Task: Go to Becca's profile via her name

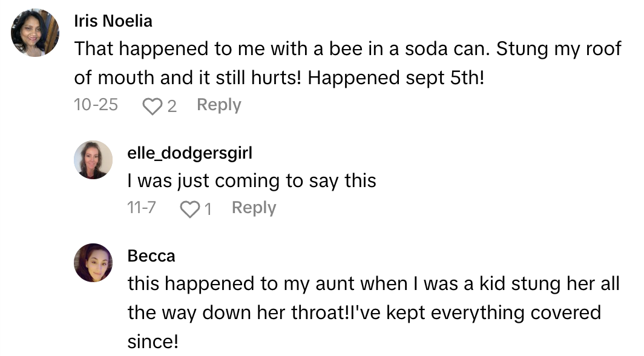Action: [x=151, y=256]
